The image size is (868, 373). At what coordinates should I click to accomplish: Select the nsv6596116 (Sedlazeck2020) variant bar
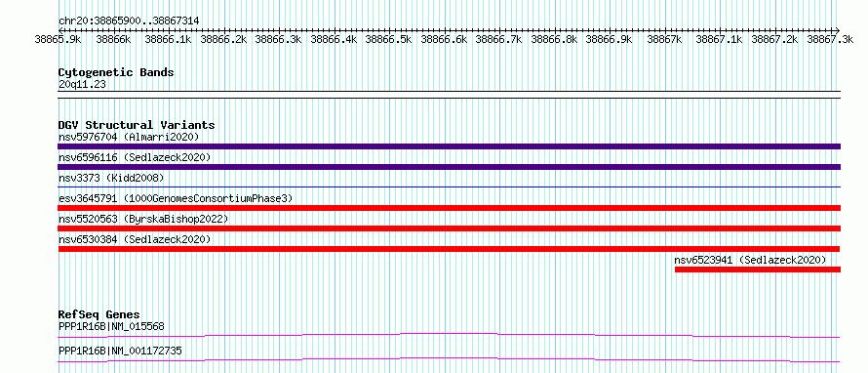pos(449,167)
